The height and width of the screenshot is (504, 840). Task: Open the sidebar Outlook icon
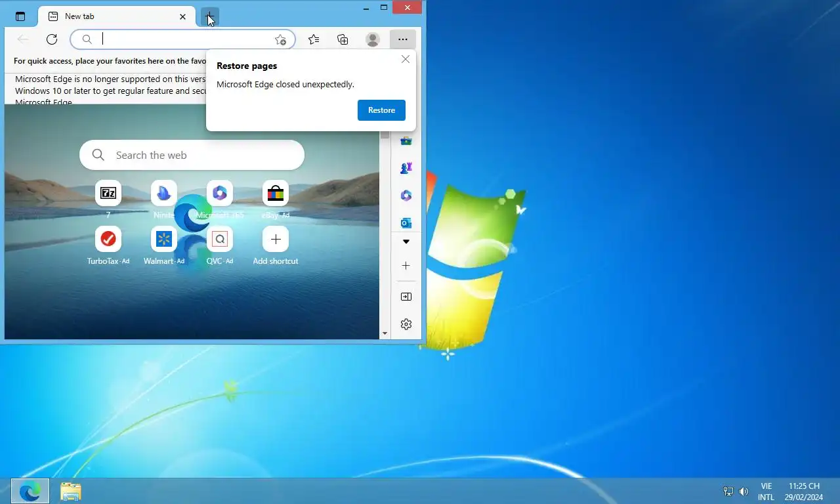(x=406, y=223)
